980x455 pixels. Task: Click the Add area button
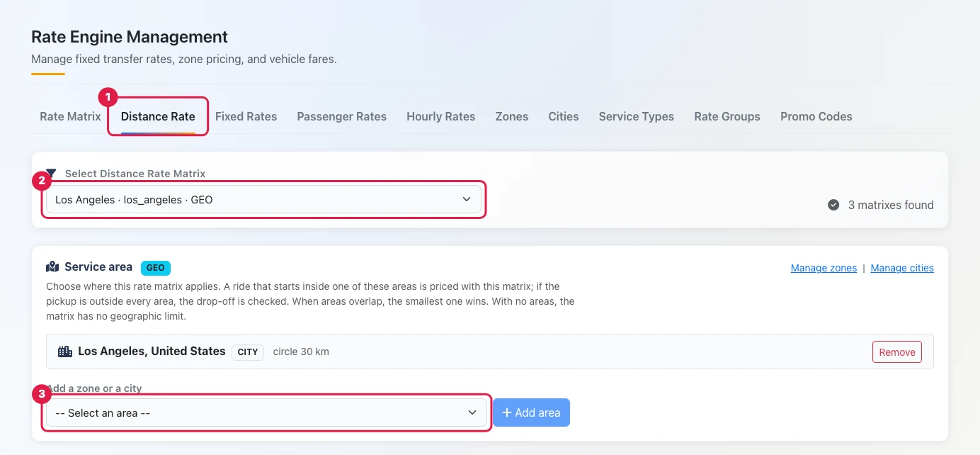(531, 412)
